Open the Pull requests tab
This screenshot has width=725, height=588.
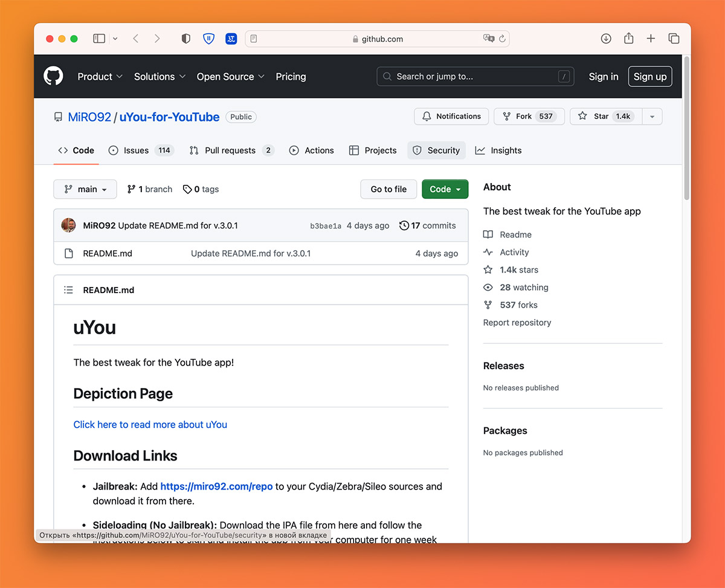click(x=230, y=150)
